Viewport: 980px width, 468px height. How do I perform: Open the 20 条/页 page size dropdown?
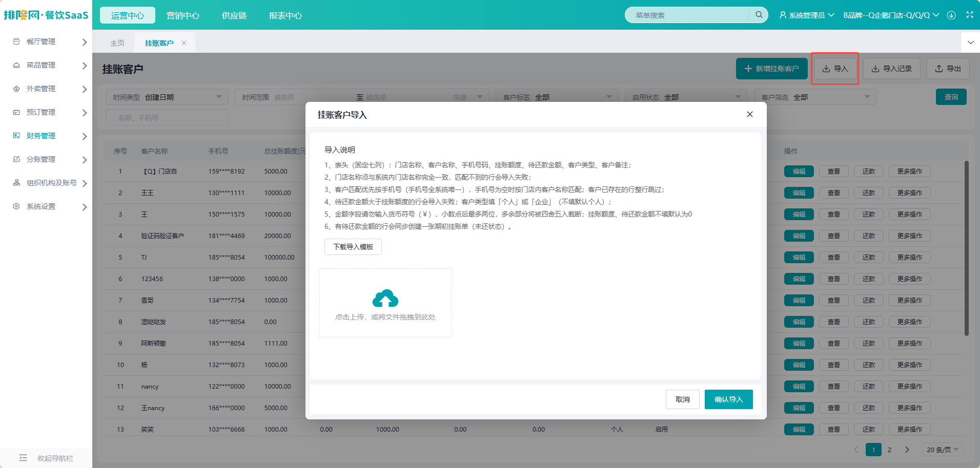tap(943, 450)
